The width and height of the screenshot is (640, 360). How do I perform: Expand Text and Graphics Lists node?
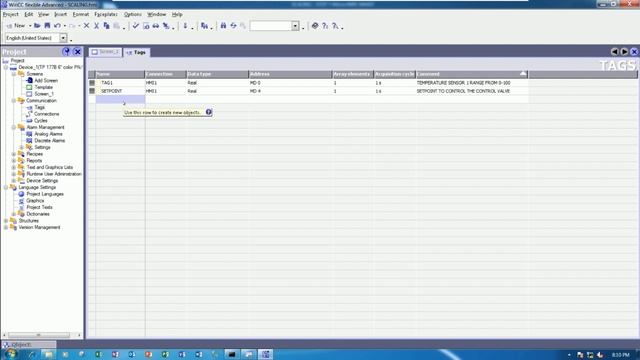13,167
